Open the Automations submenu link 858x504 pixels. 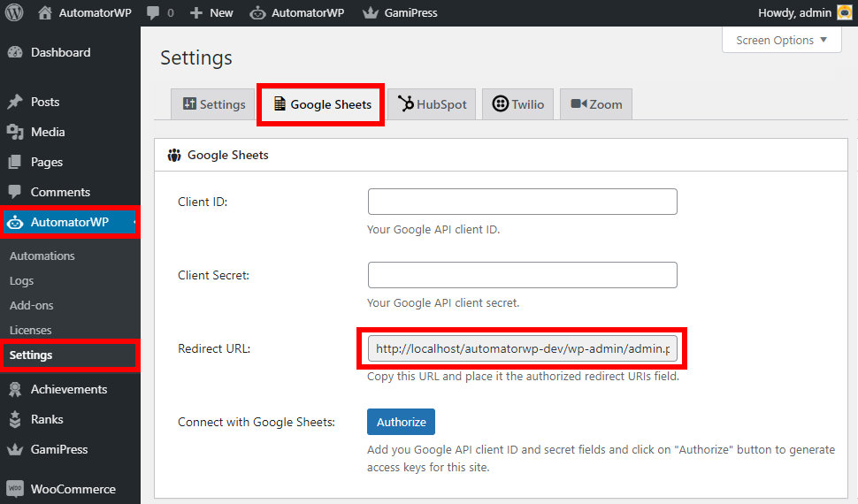coord(42,256)
